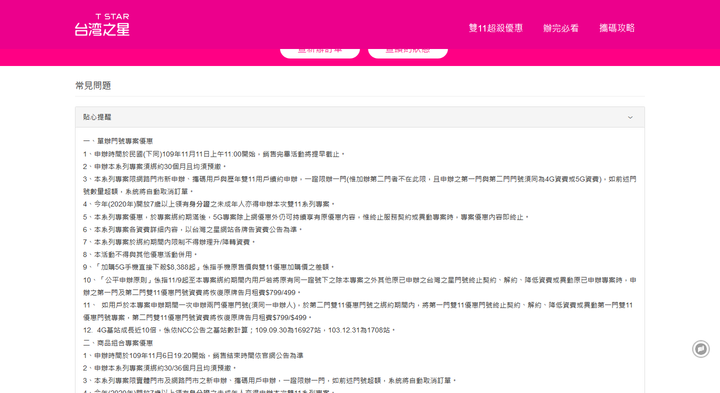The height and width of the screenshot is (393, 720).
Task: Click line 申辦時間於民國(下同)109年11月11日上午11:00開始
Action: click(x=214, y=154)
